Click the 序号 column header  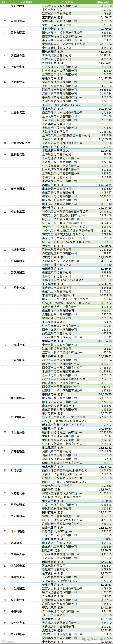point(5,2)
